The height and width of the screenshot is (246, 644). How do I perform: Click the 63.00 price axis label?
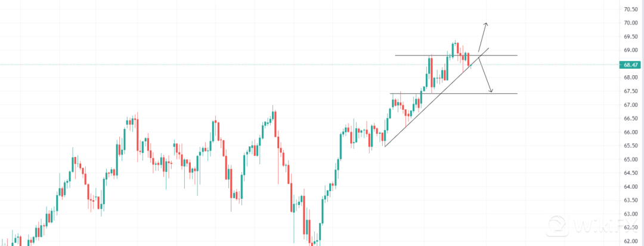(x=631, y=214)
